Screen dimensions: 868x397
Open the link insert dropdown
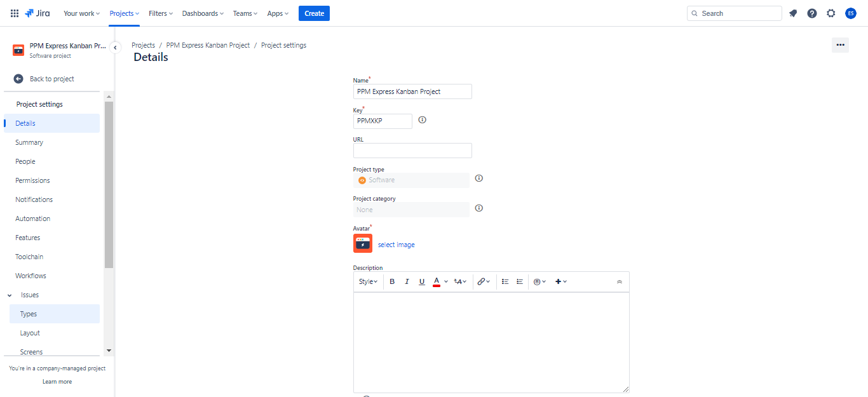coord(484,281)
